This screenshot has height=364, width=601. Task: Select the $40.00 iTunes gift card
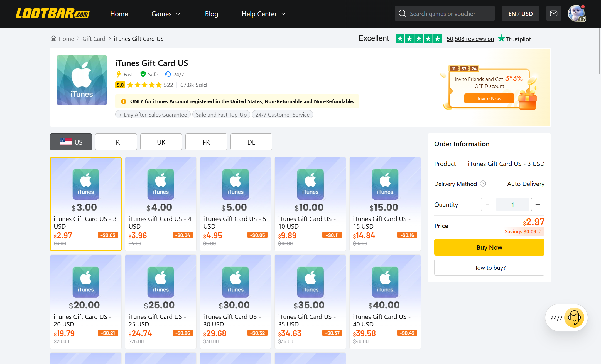tap(385, 302)
